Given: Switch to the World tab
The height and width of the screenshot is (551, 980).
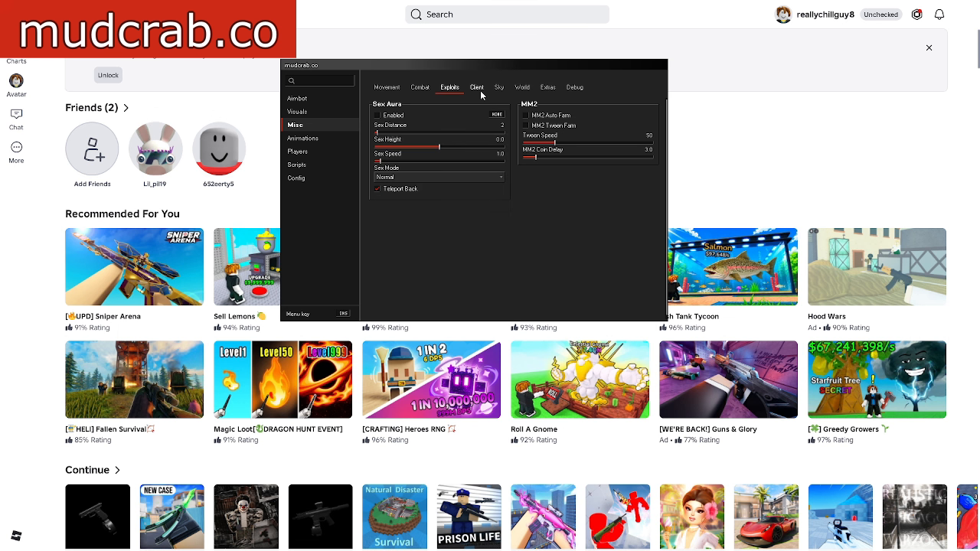Looking at the screenshot, I should click(522, 87).
